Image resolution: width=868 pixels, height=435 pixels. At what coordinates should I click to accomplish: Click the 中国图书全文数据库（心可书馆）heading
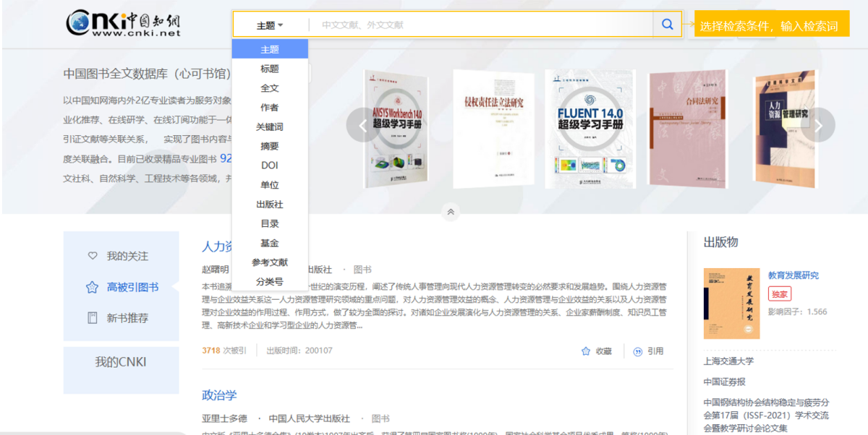point(147,74)
